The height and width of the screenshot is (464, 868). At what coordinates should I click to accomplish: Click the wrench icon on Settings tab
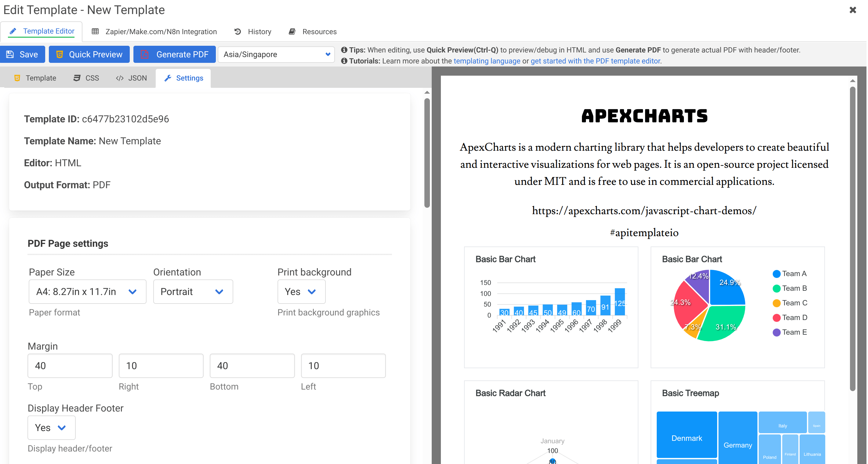point(168,78)
